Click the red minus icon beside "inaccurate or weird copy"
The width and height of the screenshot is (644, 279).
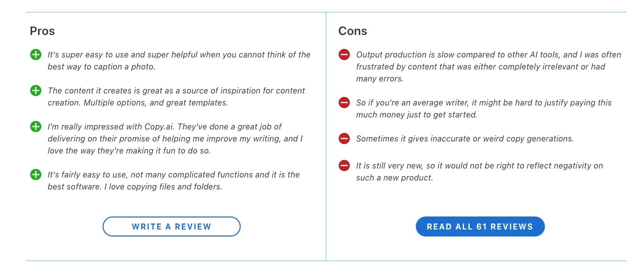point(344,138)
